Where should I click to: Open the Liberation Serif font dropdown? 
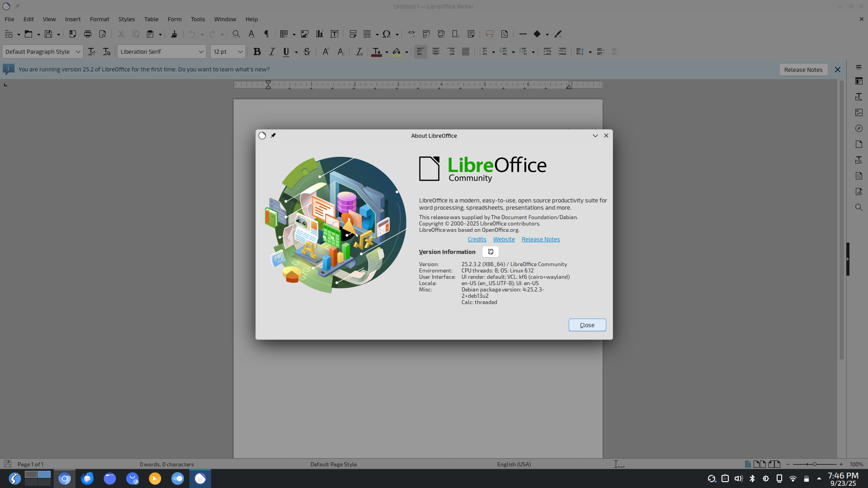point(201,52)
